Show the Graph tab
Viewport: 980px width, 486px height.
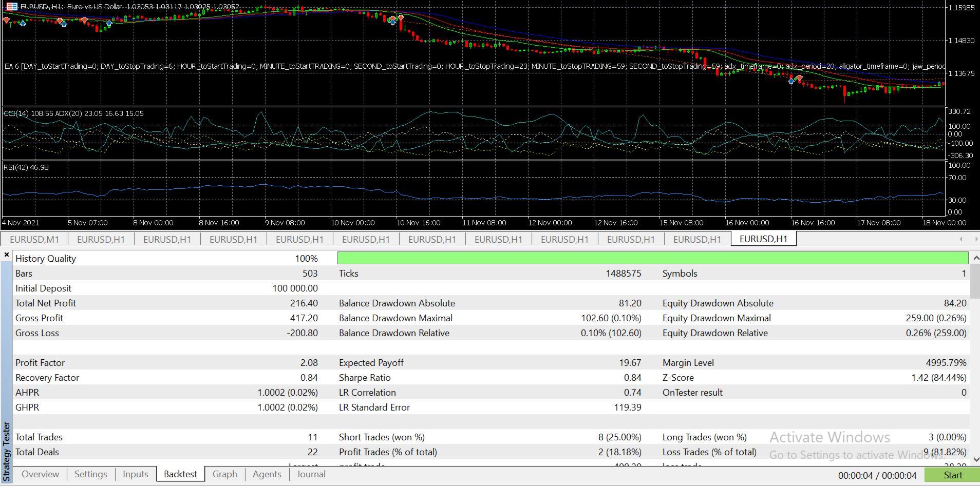pos(224,474)
